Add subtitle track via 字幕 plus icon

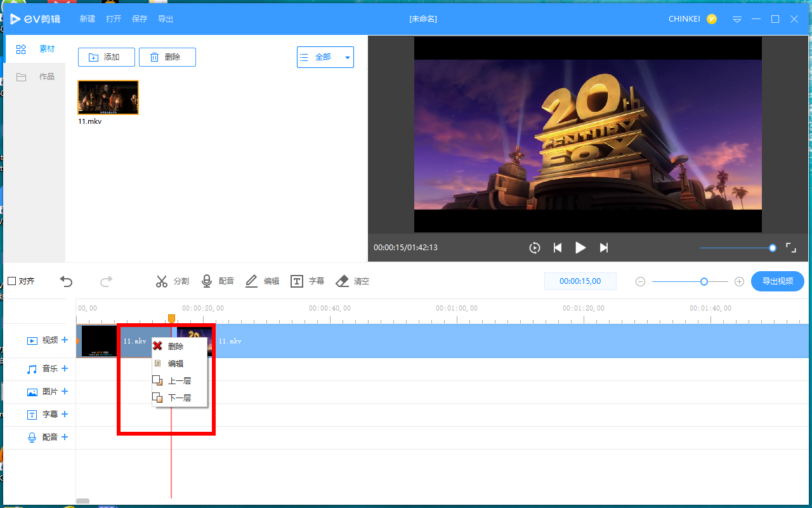coord(64,414)
